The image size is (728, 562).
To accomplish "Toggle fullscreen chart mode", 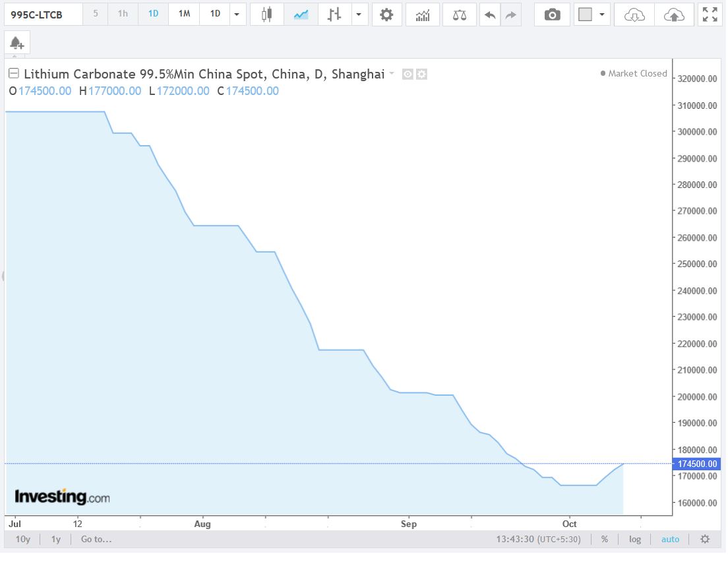I will [710, 14].
